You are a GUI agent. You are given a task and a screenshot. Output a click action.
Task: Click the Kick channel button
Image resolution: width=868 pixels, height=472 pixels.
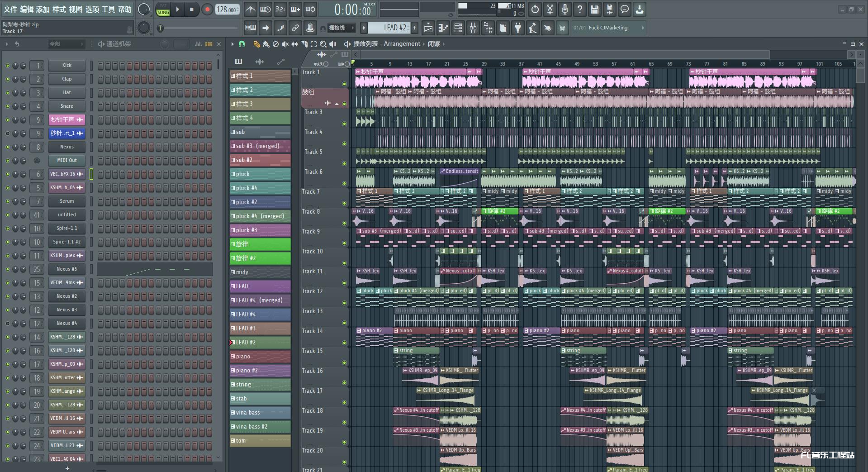tap(66, 66)
